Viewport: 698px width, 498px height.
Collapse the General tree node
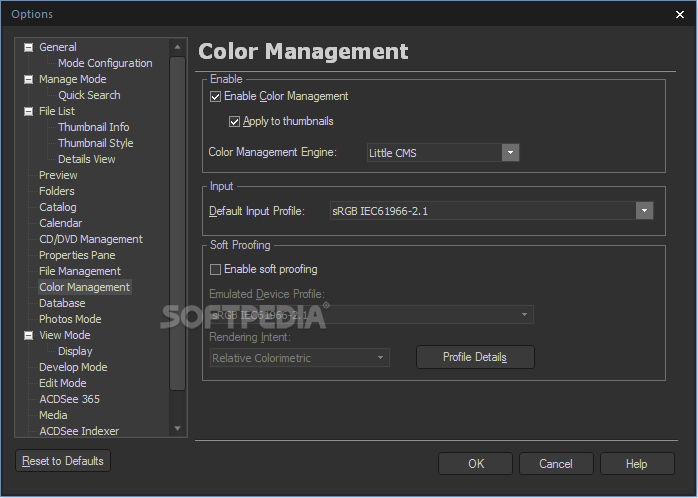pos(28,47)
